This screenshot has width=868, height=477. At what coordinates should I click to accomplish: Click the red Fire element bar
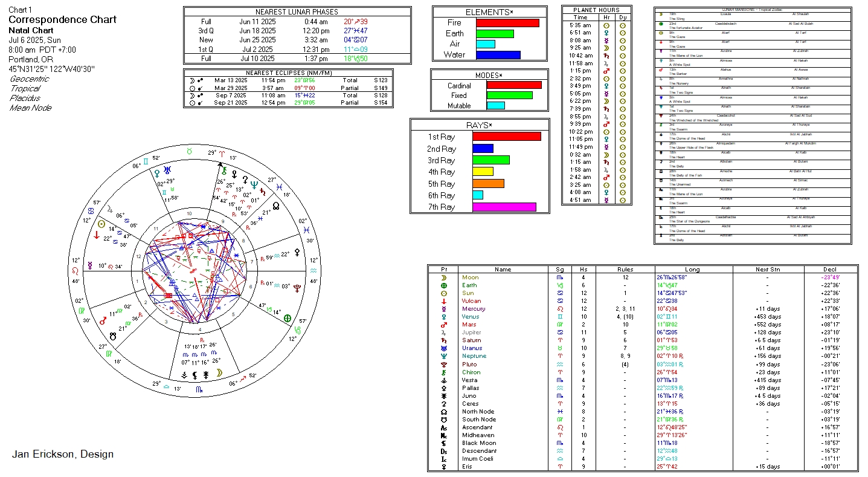click(x=507, y=23)
